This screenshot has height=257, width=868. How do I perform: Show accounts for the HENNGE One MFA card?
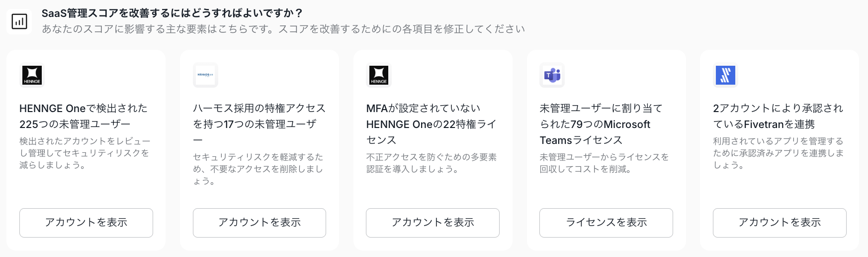click(x=433, y=223)
